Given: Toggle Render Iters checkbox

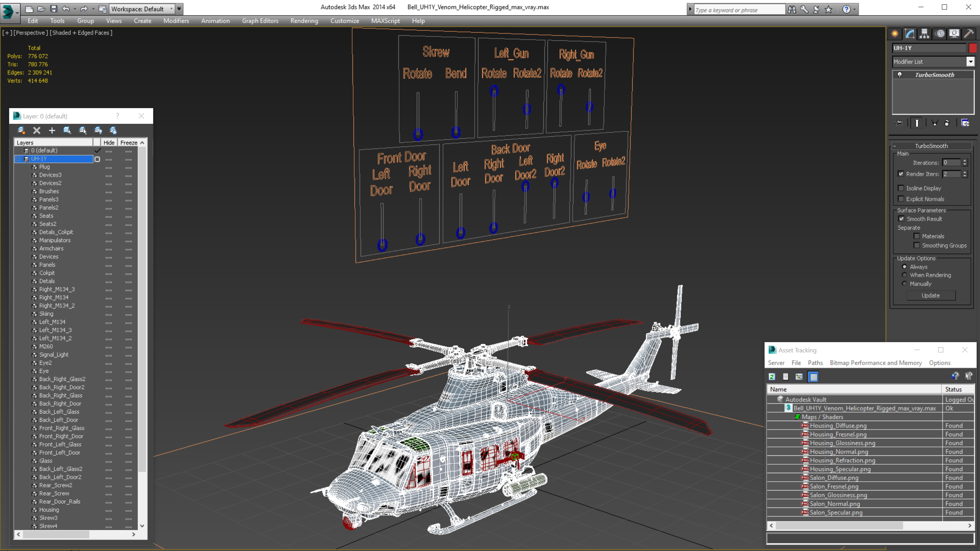Looking at the screenshot, I should click(x=901, y=174).
